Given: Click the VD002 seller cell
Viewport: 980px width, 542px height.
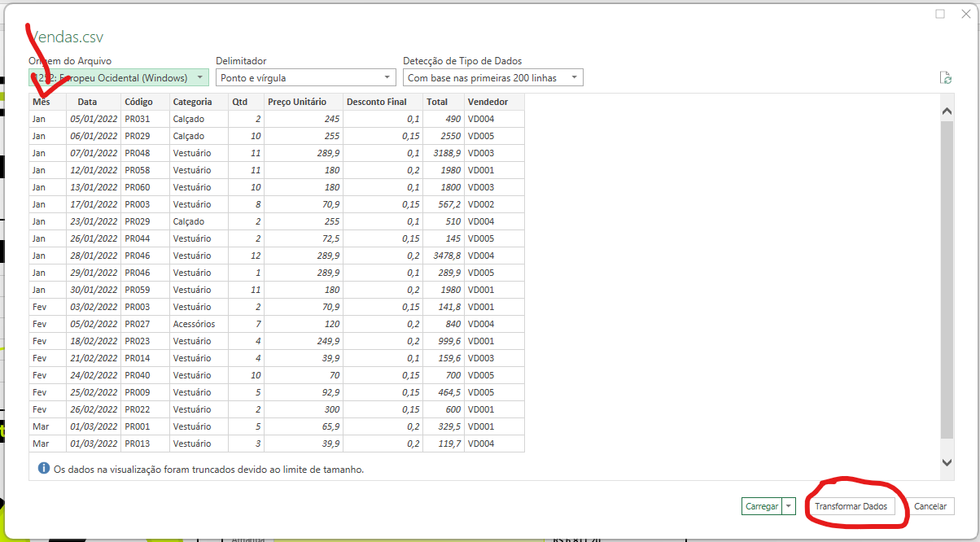Looking at the screenshot, I should tap(495, 204).
